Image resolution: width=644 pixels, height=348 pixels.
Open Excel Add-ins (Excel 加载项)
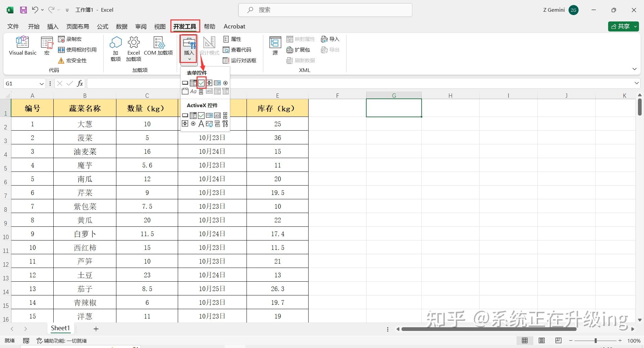point(133,49)
